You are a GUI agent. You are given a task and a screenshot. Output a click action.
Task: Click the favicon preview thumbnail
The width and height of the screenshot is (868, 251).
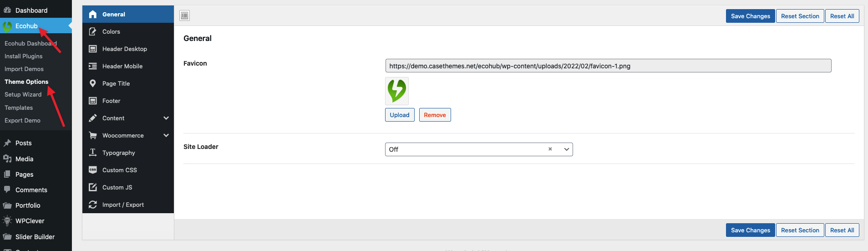397,91
